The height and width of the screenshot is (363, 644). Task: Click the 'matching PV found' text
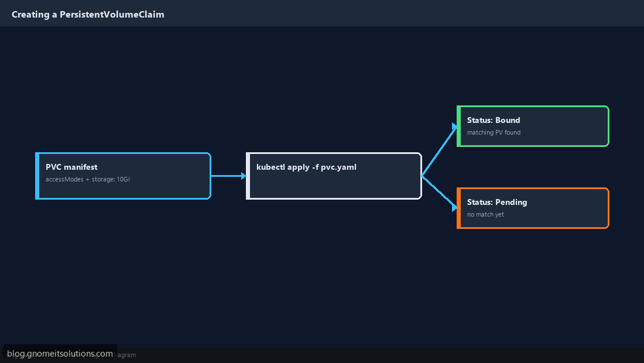tap(494, 133)
